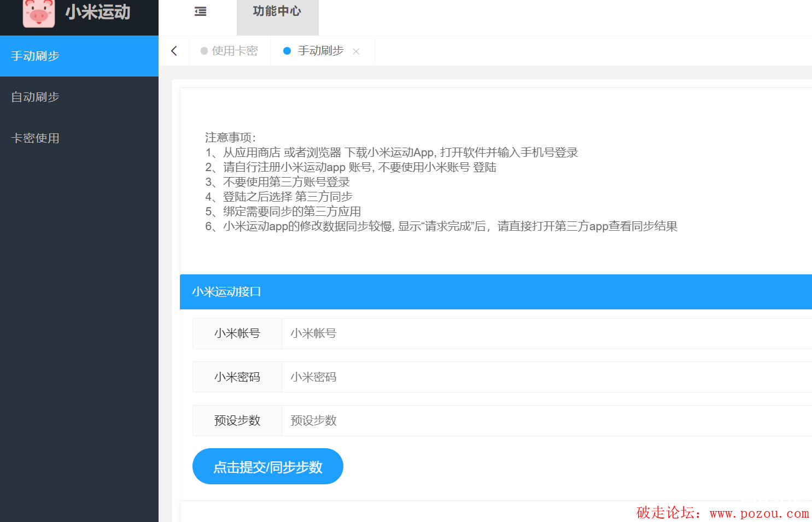Image resolution: width=812 pixels, height=522 pixels.
Task: Click the 预设步数 field label
Action: tap(237, 421)
